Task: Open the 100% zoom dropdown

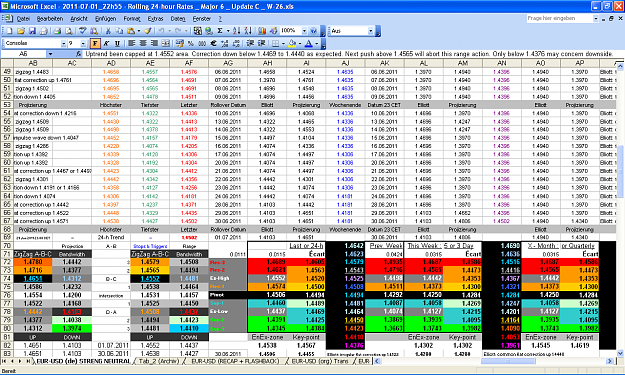Action: point(304,31)
